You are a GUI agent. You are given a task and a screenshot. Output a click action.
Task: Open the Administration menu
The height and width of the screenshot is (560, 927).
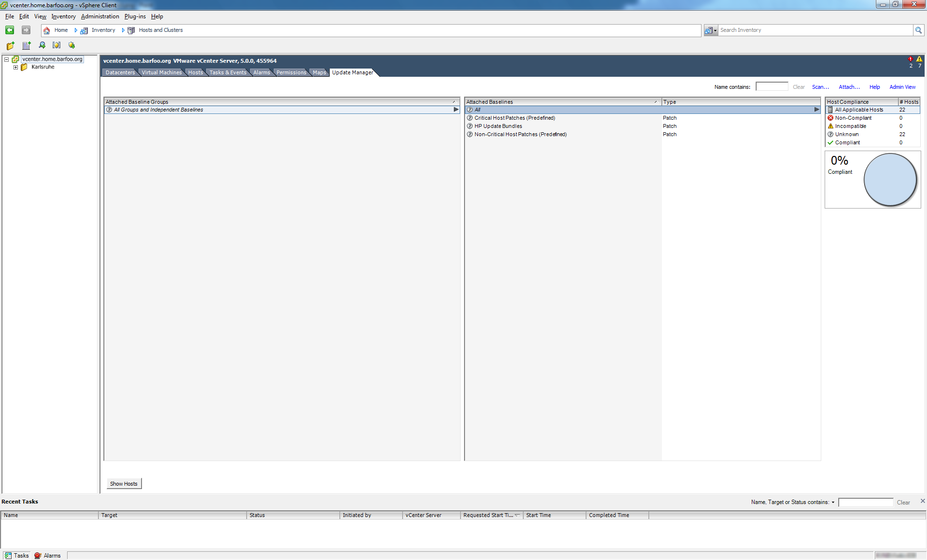click(x=100, y=16)
